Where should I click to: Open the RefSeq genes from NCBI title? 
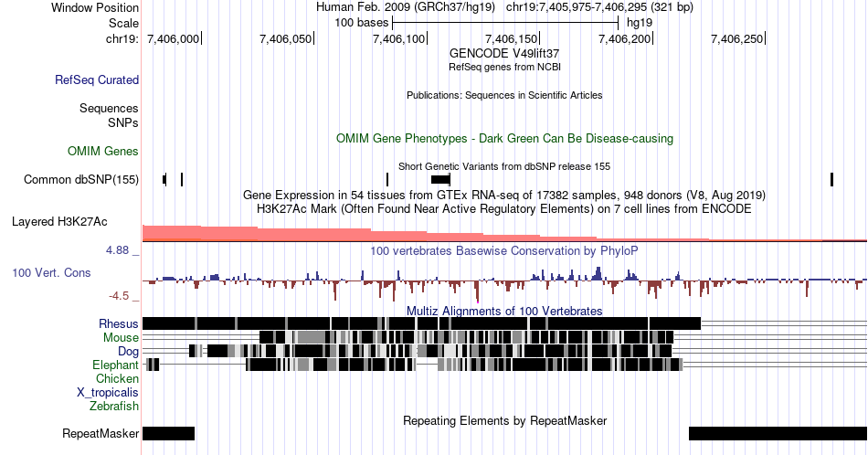pos(504,67)
